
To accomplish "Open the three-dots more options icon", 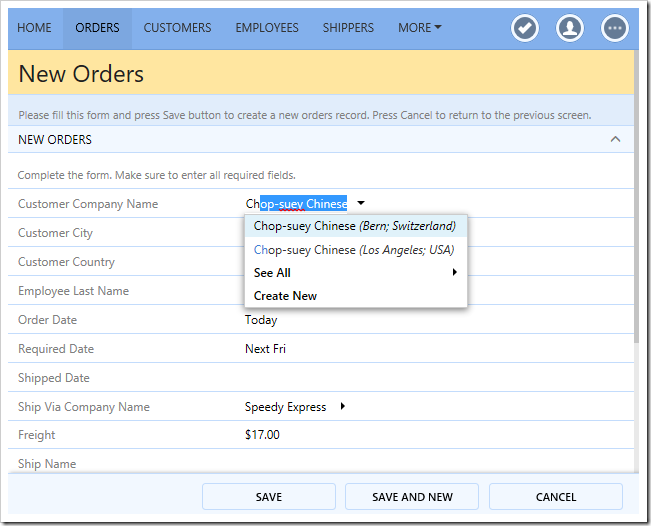I will click(614, 28).
